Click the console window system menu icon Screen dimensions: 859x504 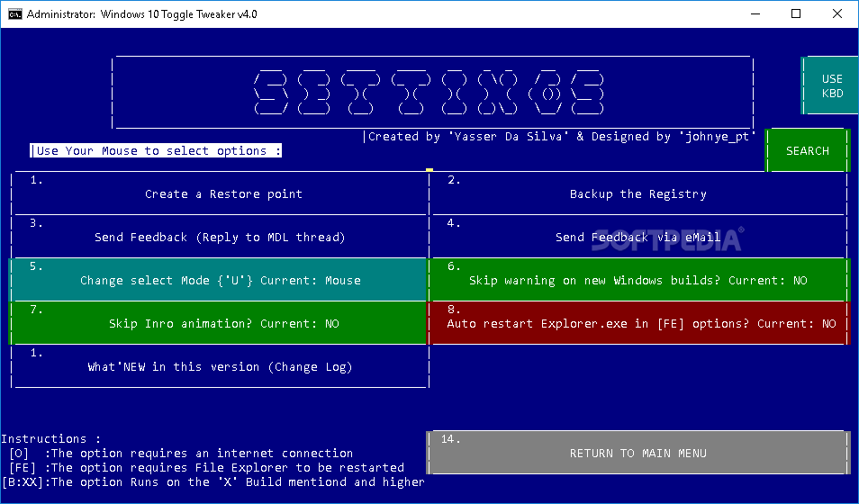click(x=14, y=13)
